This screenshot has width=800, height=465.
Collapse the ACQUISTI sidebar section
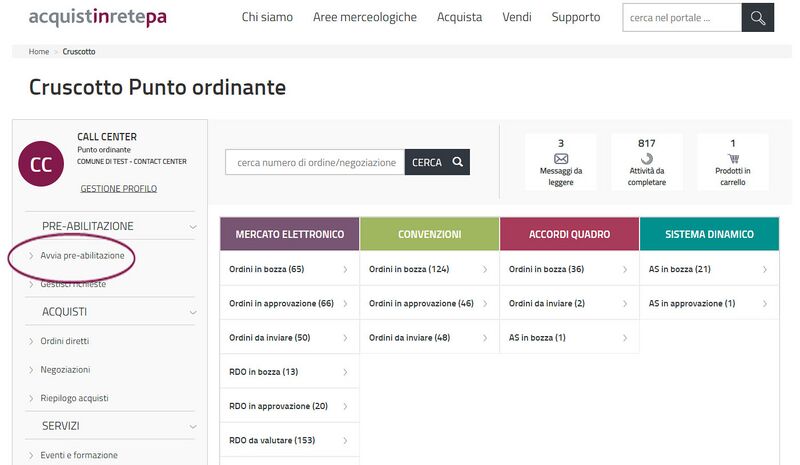point(192,312)
